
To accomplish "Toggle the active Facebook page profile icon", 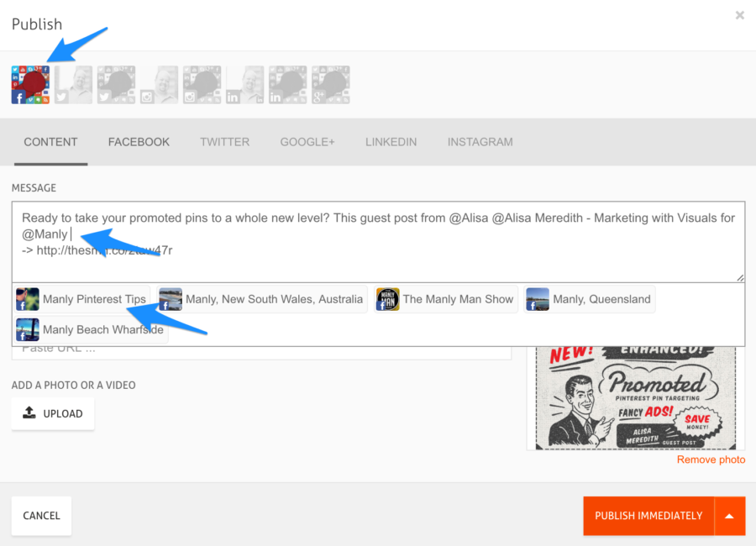I will pyautogui.click(x=30, y=85).
